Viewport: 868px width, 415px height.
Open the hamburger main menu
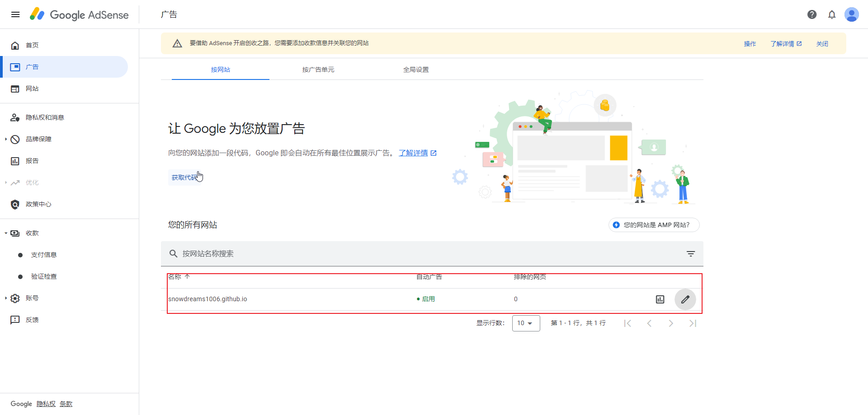click(x=15, y=14)
